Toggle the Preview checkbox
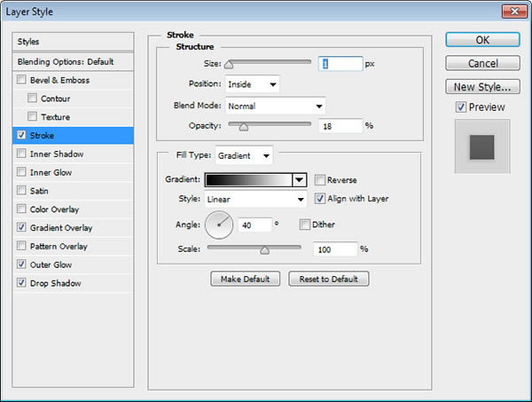Screen dimensions: 532x402 pyautogui.click(x=460, y=107)
